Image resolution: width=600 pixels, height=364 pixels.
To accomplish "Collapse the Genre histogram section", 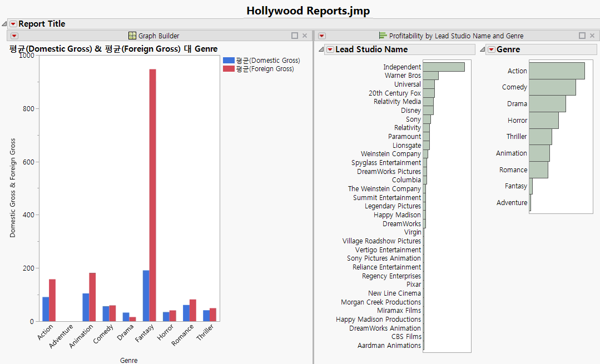I will 482,49.
